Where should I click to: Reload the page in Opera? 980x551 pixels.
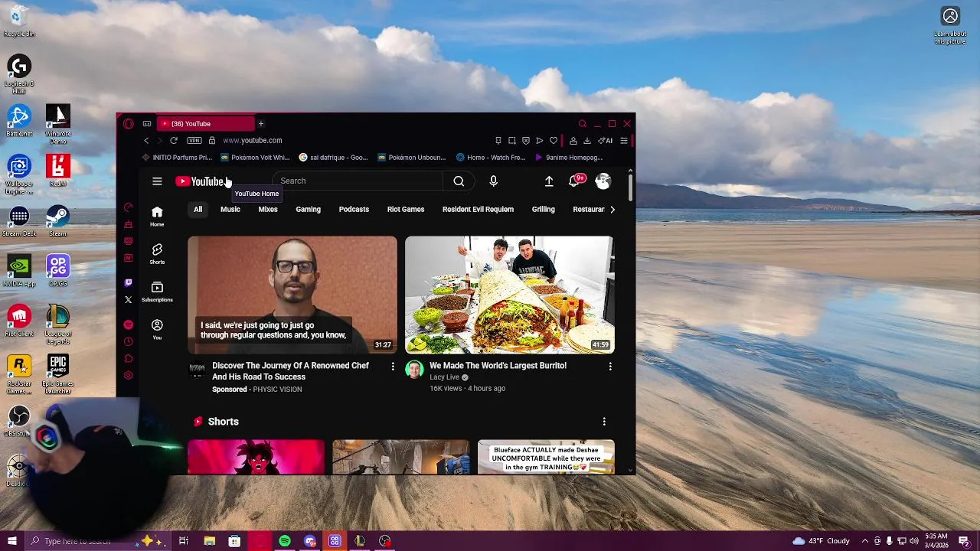pos(174,141)
